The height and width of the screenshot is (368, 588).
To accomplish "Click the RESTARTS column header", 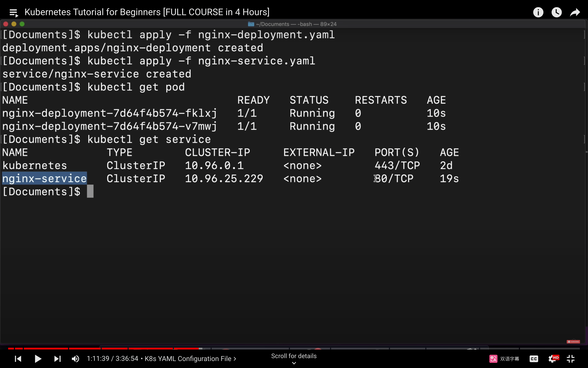I will pyautogui.click(x=381, y=100).
